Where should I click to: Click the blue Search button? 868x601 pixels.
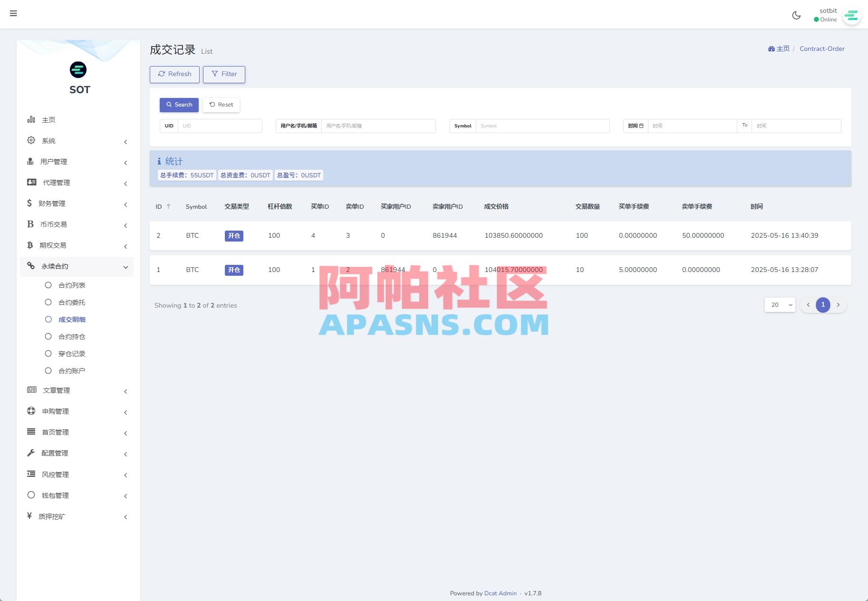coord(179,105)
